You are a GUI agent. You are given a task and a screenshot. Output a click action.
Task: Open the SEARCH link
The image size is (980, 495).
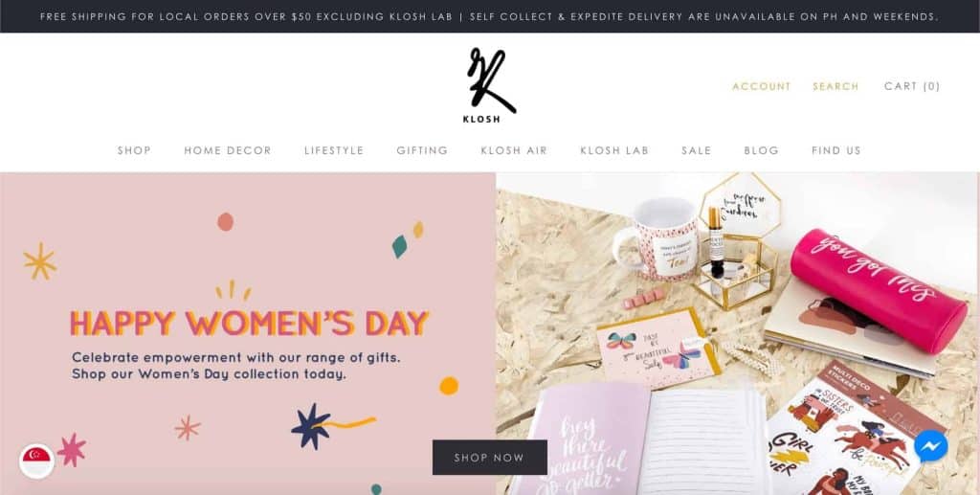click(x=835, y=86)
